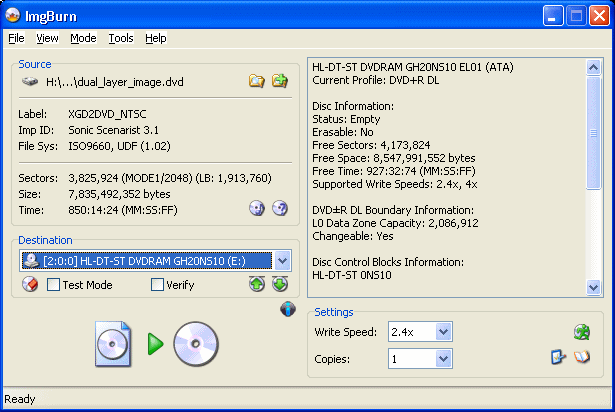Close the ImgBurn window
Screen dimensions: 615x412
click(600, 16)
